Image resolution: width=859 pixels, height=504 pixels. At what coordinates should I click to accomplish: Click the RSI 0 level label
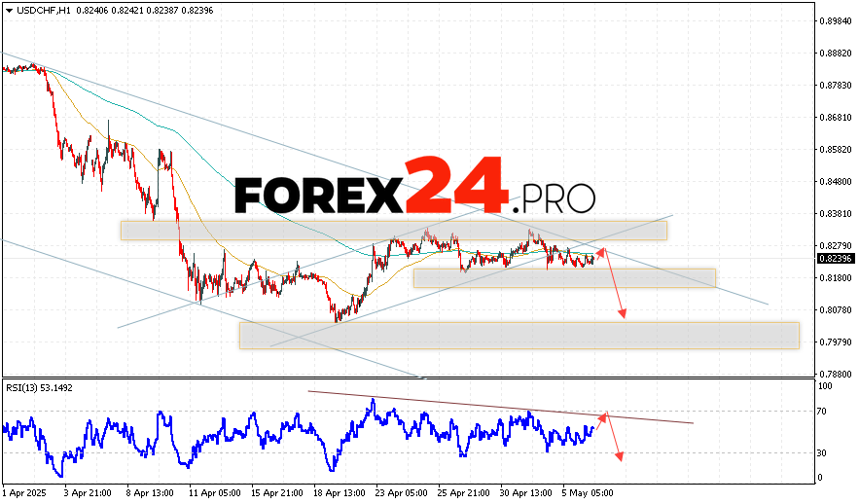click(820, 477)
